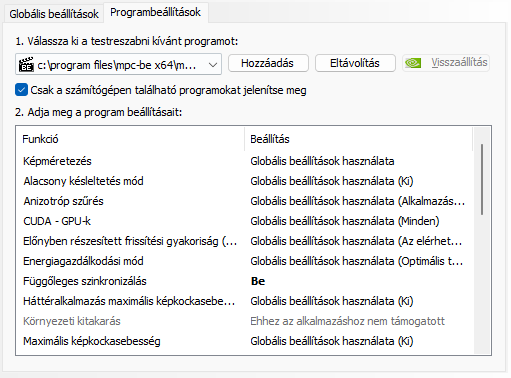
Task: Click the Hozzáadás button
Action: tap(268, 63)
